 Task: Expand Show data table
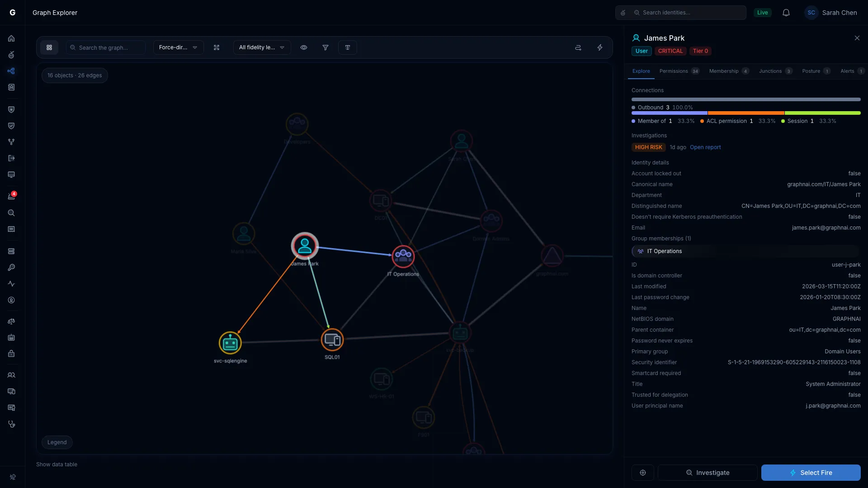(x=57, y=465)
